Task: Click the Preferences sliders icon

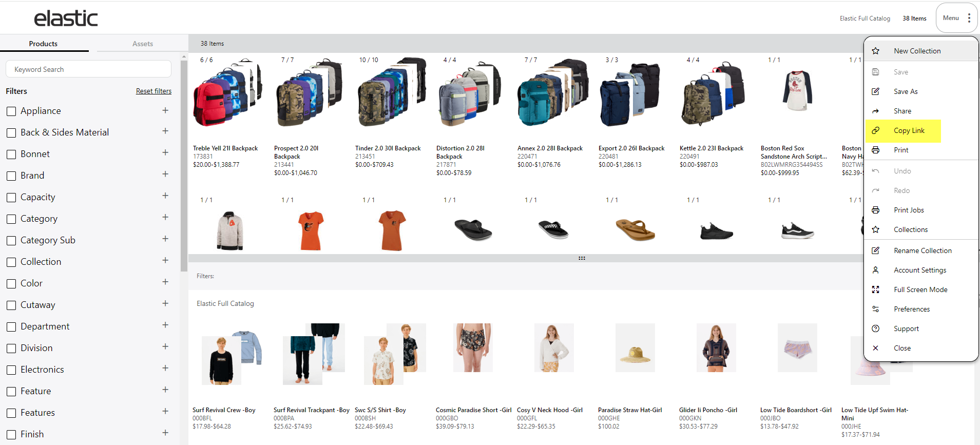Action: coord(876,309)
